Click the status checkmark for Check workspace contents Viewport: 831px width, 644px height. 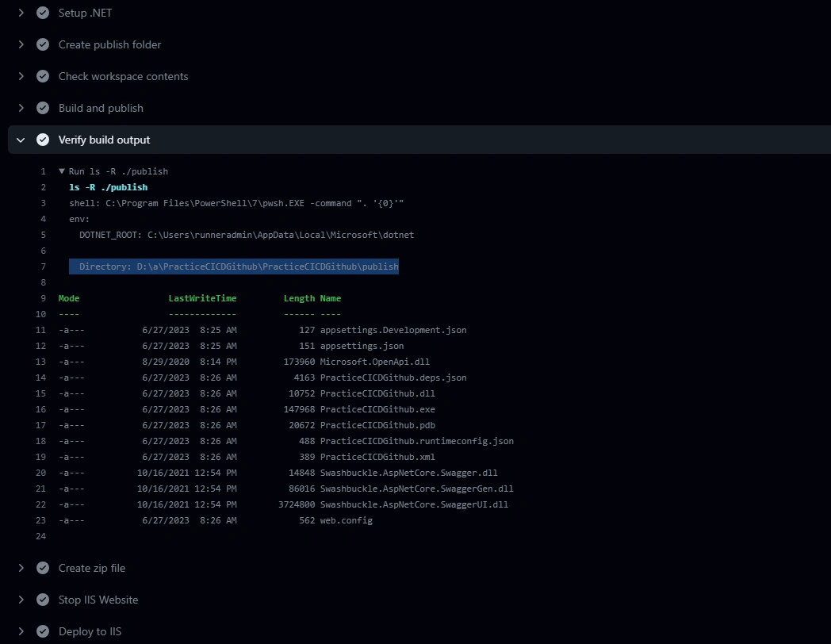43,76
